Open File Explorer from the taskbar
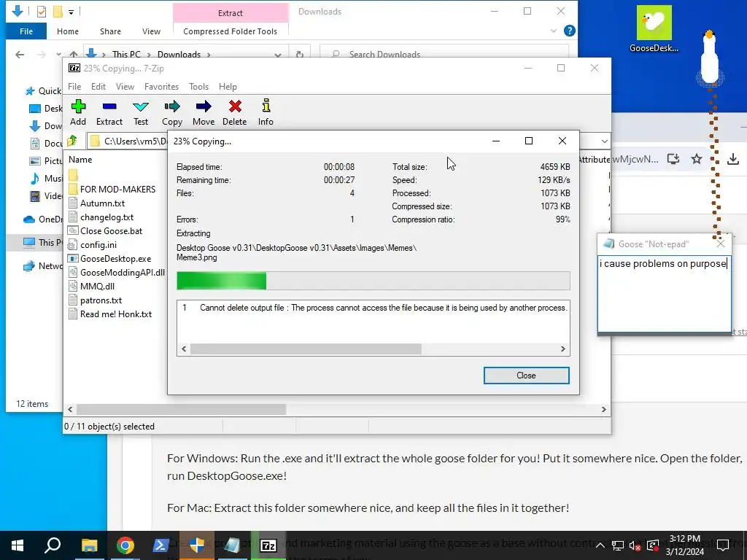 coord(89,545)
